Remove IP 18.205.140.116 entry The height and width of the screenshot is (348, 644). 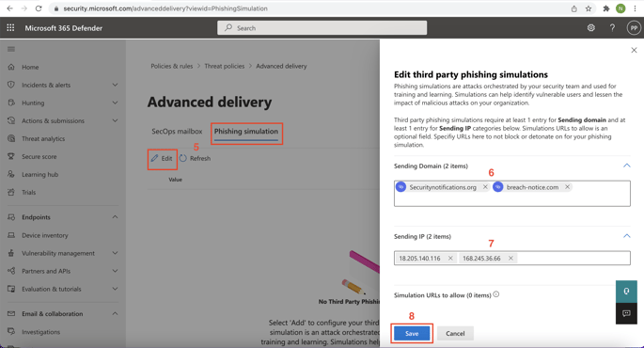coord(450,258)
